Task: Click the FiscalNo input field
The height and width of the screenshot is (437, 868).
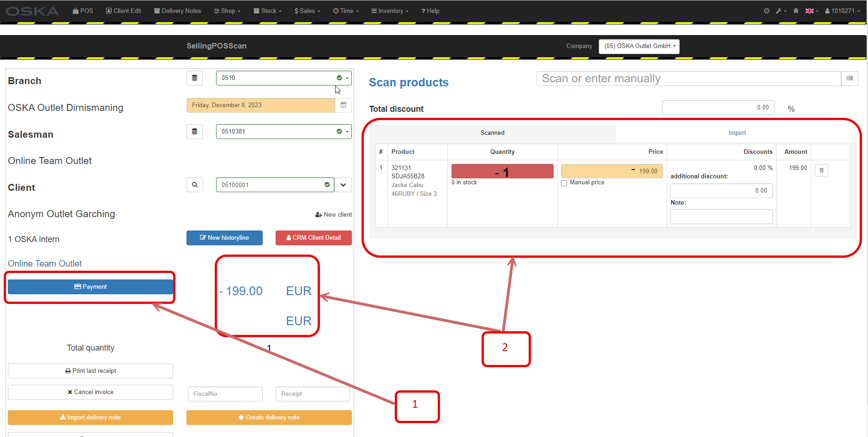Action: (225, 394)
